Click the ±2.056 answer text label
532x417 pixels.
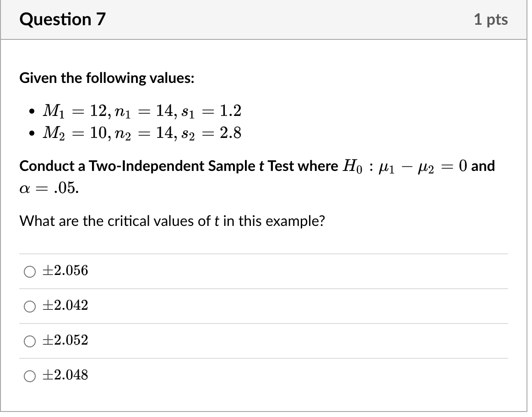click(x=64, y=270)
